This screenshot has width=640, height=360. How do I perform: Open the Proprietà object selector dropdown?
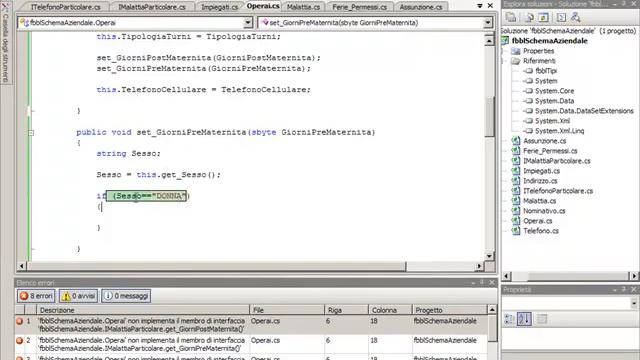[633, 303]
